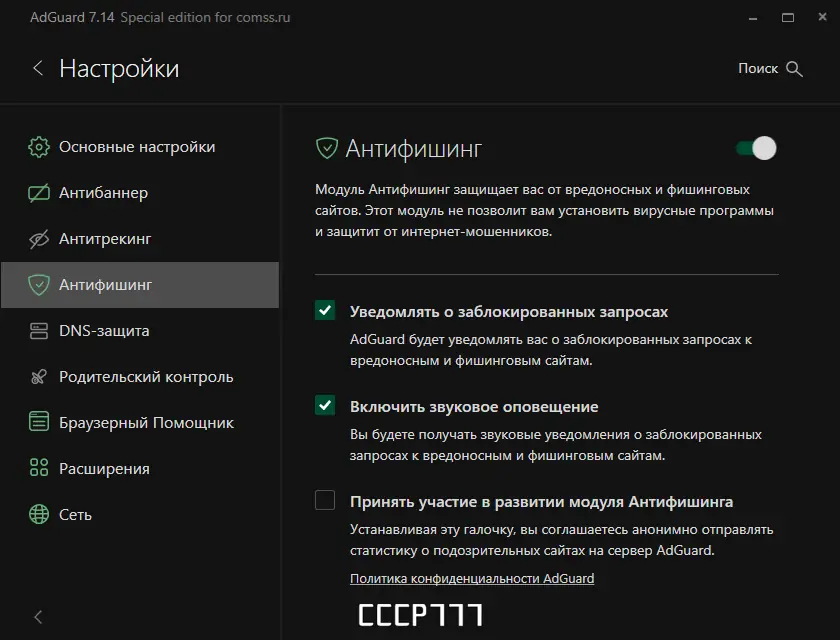840x640 pixels.
Task: Click the Антитрекинг crossed-eye icon
Action: tap(39, 239)
